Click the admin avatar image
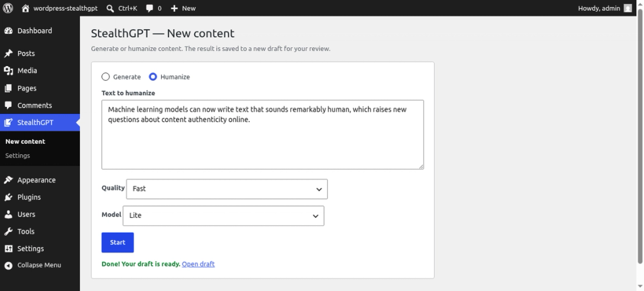This screenshot has height=291, width=644. 628,8
